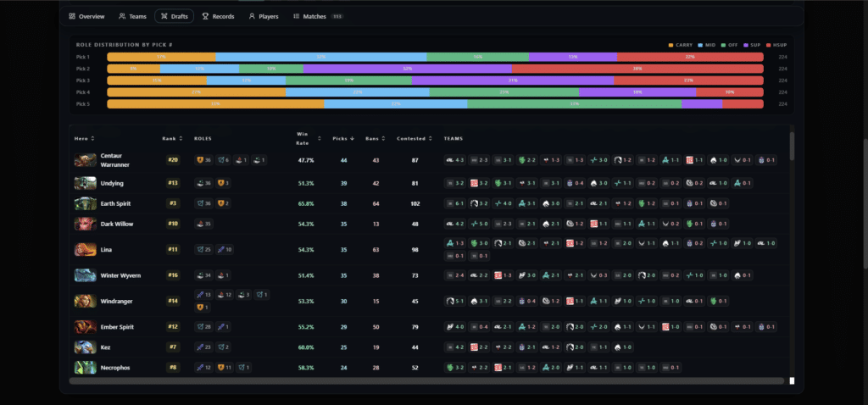Sort table by Bans column

click(x=374, y=138)
